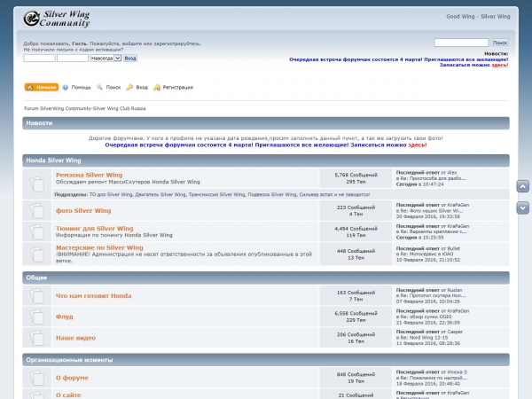Click the password login input field
Image resolution: width=532 pixels, height=399 pixels.
[x=73, y=59]
